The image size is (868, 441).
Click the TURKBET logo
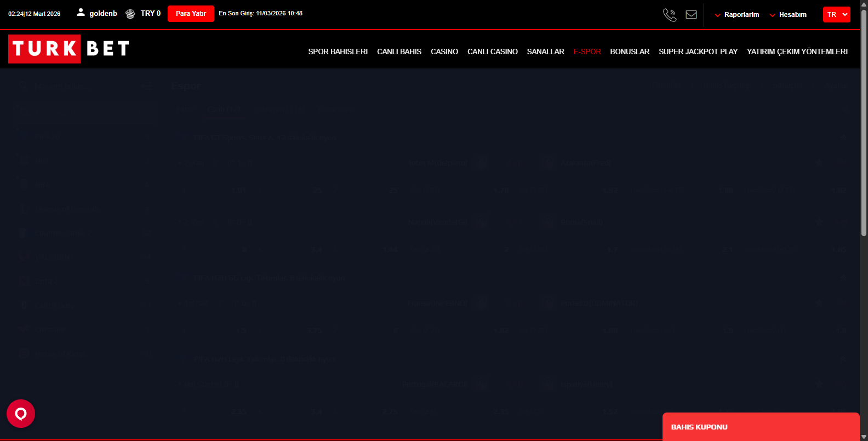point(69,49)
